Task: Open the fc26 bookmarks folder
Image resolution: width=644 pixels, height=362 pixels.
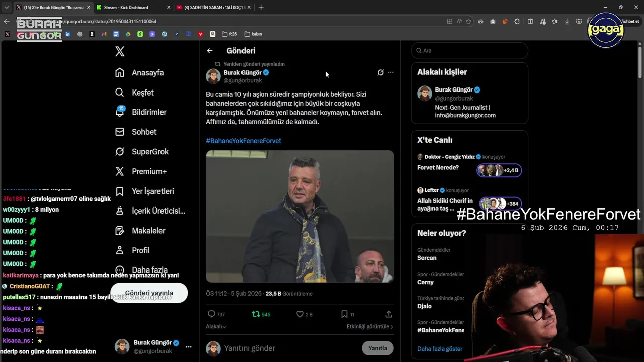Action: coord(229,34)
